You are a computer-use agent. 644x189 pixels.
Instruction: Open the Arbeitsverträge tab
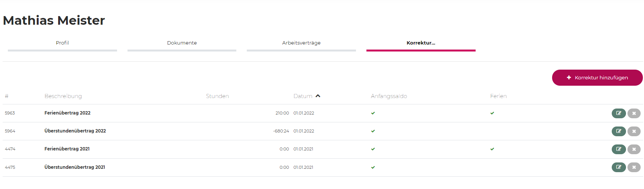[301, 43]
